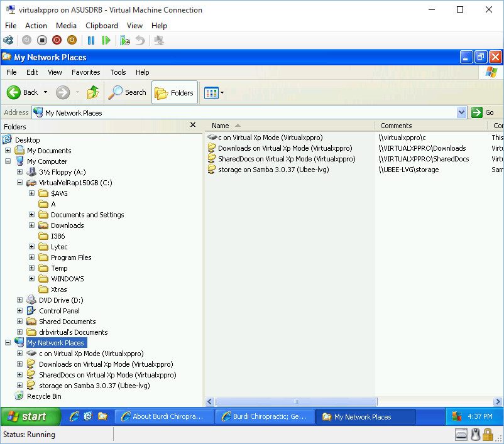
Task: Open the XP Start menu
Action: (30, 416)
